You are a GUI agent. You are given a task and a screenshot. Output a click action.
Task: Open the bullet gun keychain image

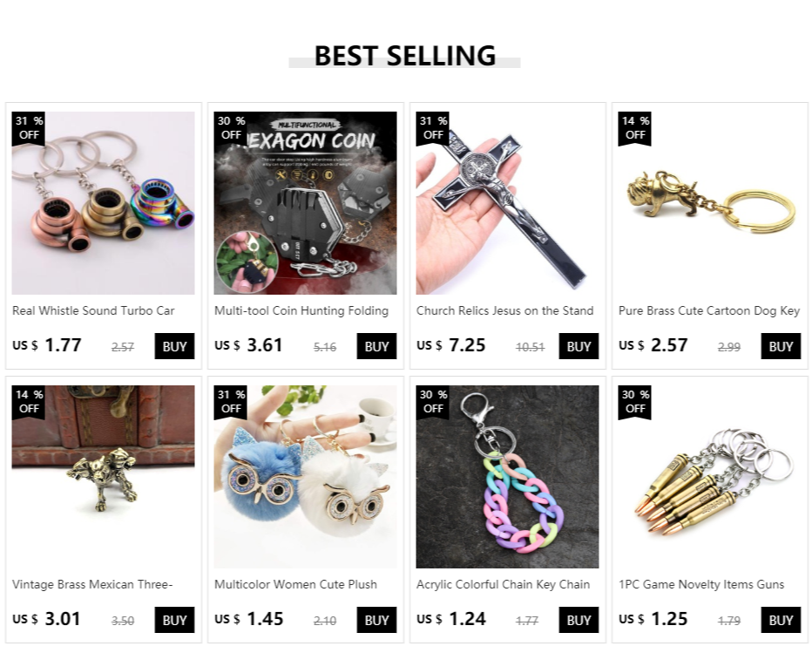point(709,477)
